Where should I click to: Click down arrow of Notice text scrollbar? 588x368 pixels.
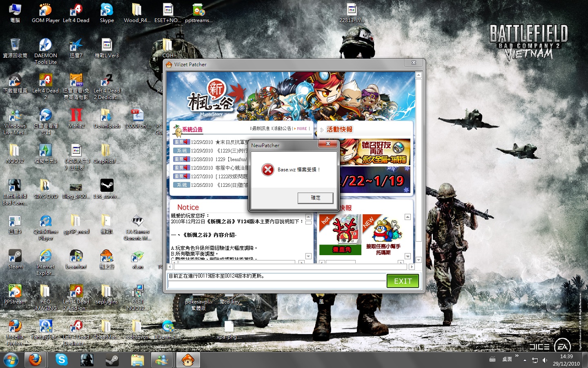pyautogui.click(x=308, y=256)
